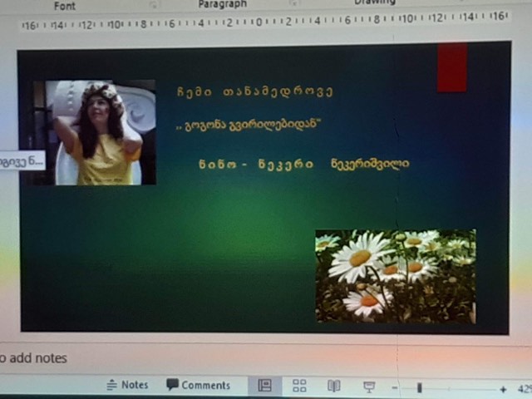Screen dimensions: 532x399
Task: Open Reading View
Action: point(333,387)
